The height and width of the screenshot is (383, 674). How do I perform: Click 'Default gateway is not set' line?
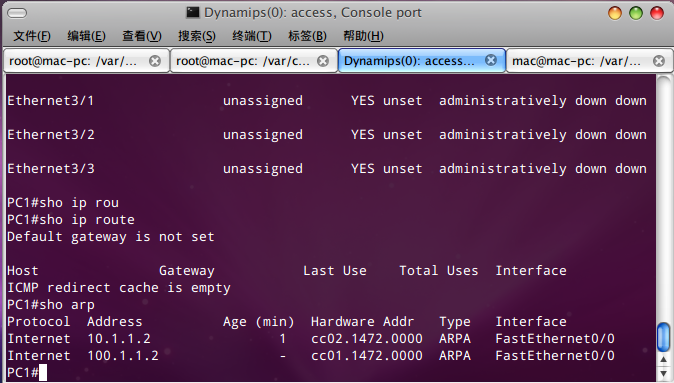(110, 237)
